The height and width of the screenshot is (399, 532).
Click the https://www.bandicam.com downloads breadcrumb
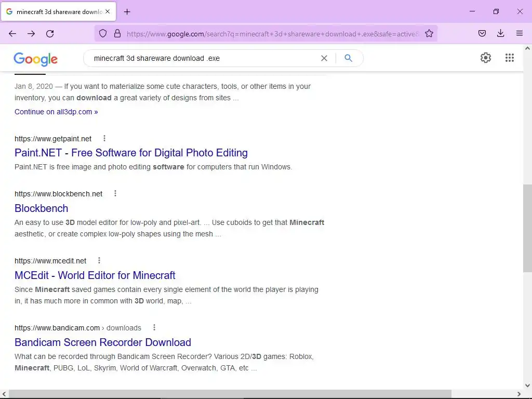78,328
